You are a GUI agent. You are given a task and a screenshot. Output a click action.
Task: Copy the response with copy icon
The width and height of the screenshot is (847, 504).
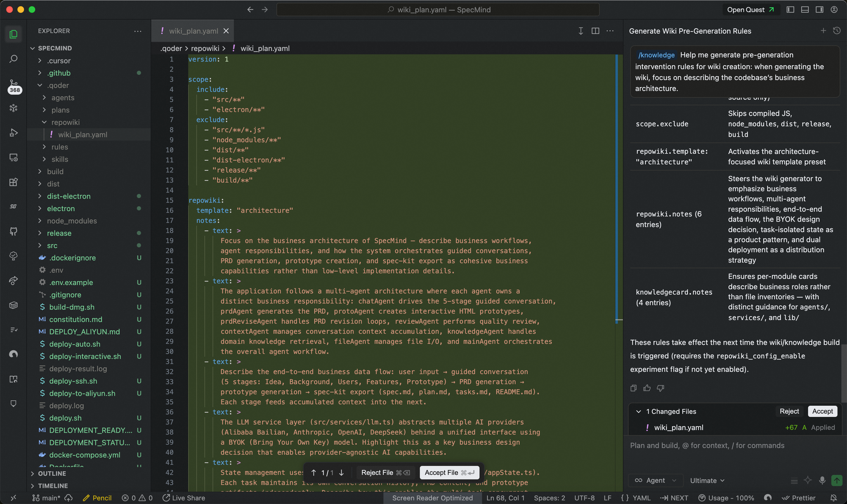point(634,388)
